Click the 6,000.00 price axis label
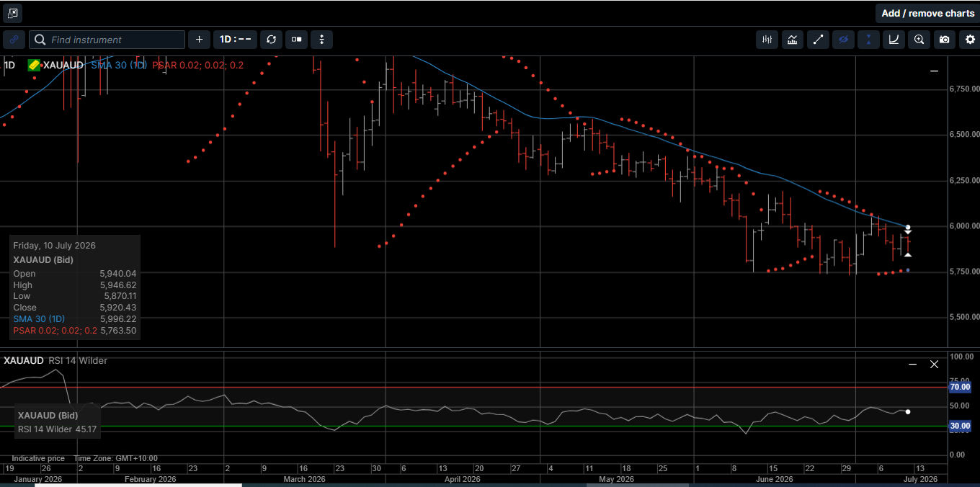Image resolution: width=980 pixels, height=487 pixels. pos(964,225)
